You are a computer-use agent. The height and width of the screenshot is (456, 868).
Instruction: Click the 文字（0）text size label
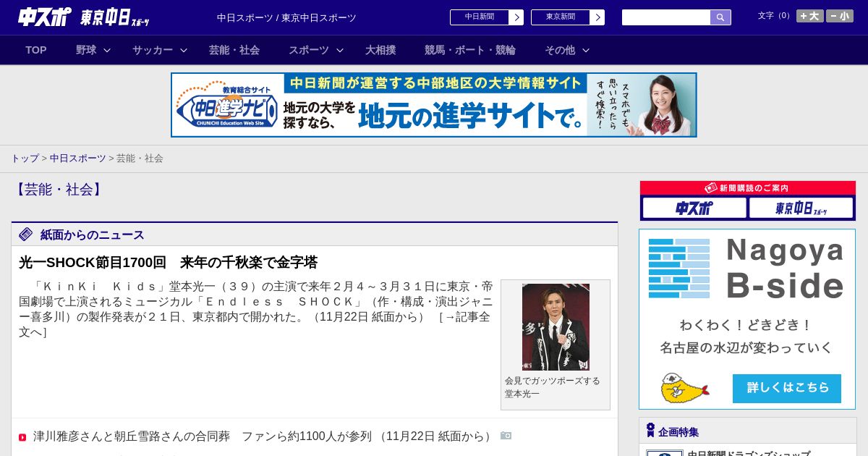click(775, 16)
